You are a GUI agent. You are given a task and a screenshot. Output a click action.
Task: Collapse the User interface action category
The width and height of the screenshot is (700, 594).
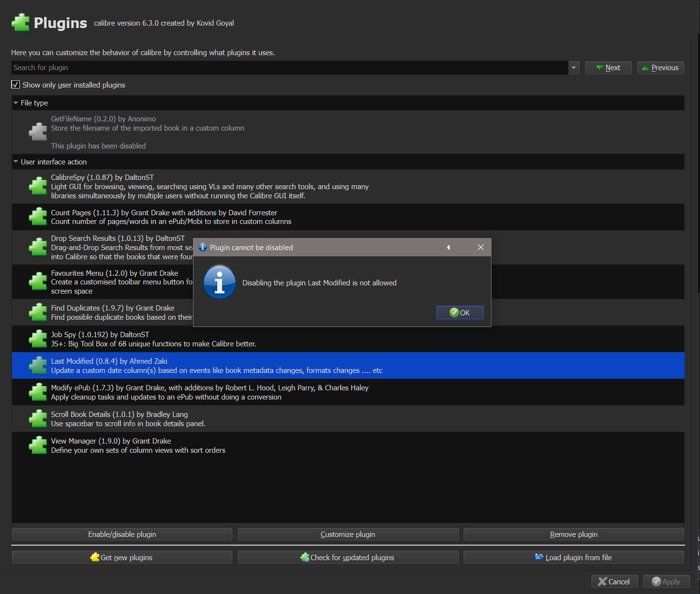click(16, 162)
